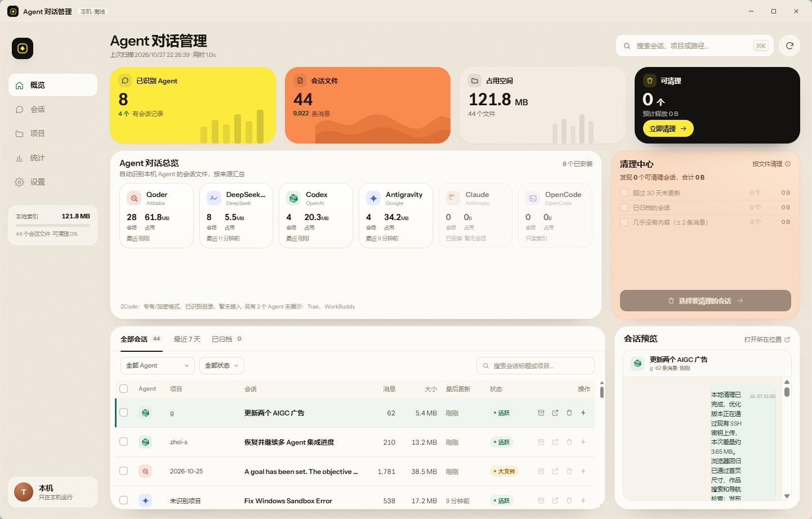Image resolution: width=812 pixels, height=519 pixels.
Task: Open location of 更新两个 AIGC 广告 session
Action: (555, 413)
